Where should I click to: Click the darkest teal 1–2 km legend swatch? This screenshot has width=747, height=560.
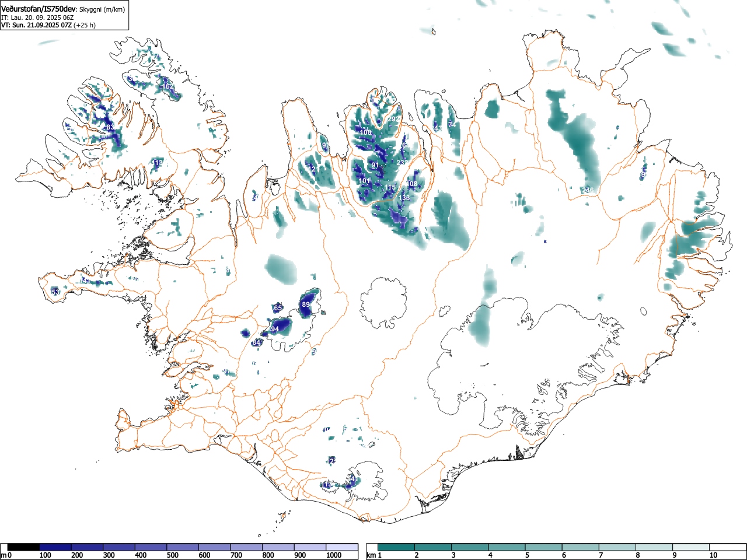click(397, 547)
